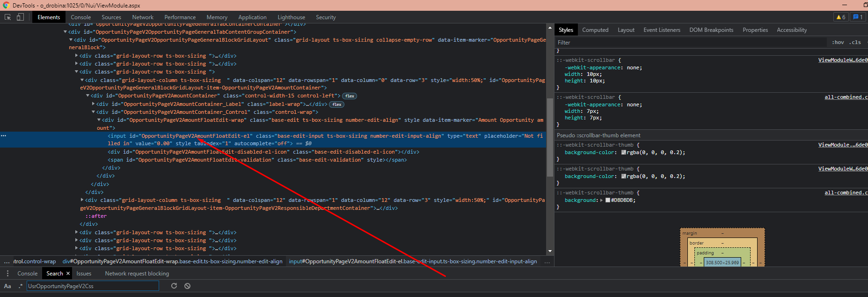This screenshot has width=868, height=297.
Task: Switch to the Layout pane tab
Action: pos(626,30)
